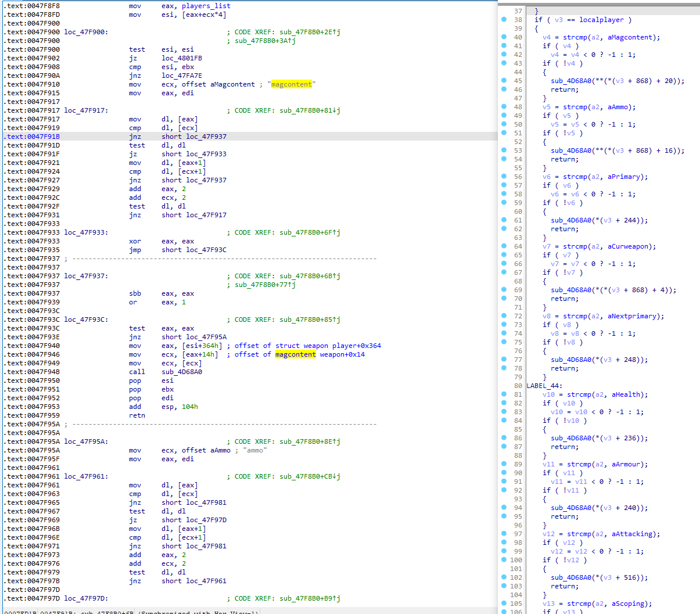Click sub_4D68A0 call on pseudocode line 77
The width and height of the screenshot is (700, 614).
click(571, 360)
